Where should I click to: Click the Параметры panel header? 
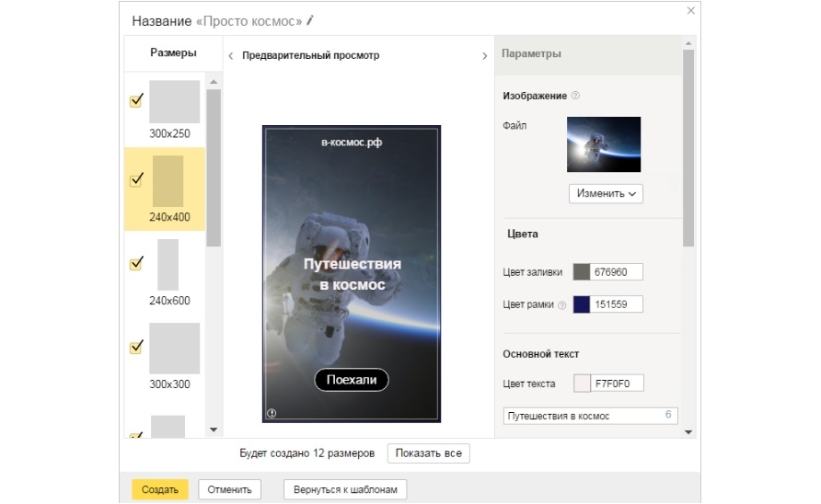(588, 54)
